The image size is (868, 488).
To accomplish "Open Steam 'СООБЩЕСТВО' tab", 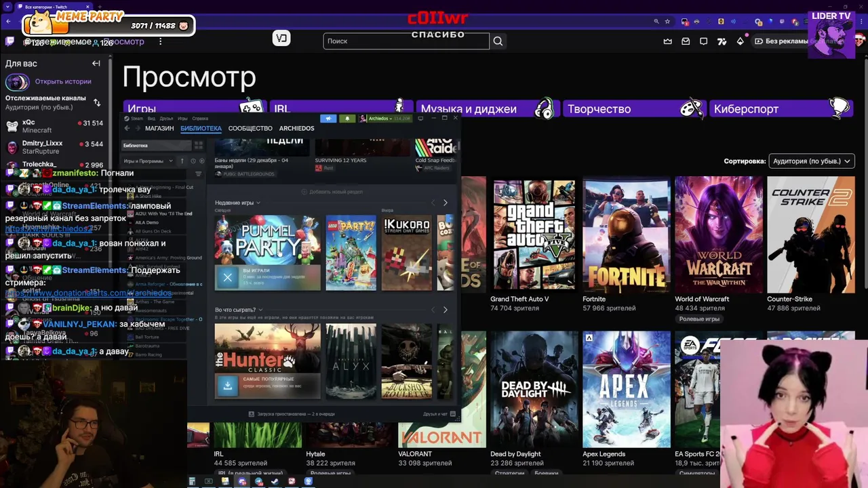I will tap(250, 128).
